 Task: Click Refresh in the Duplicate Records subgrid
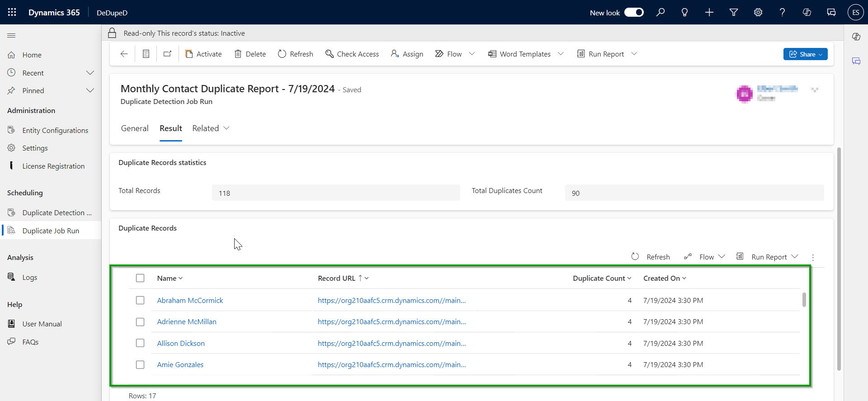651,257
